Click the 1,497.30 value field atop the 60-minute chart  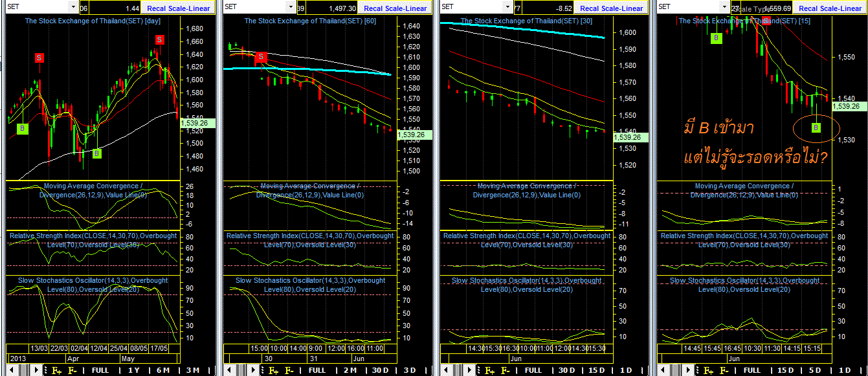click(x=331, y=8)
